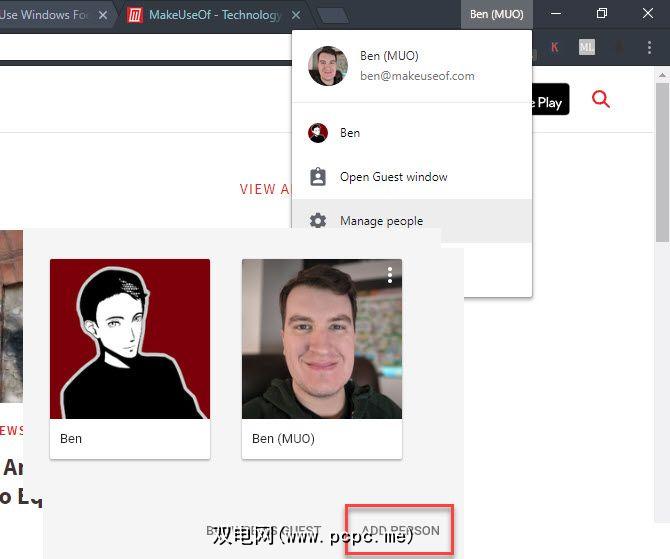Image resolution: width=670 pixels, height=559 pixels.
Task: Open a new tab with the tab button
Action: point(333,16)
